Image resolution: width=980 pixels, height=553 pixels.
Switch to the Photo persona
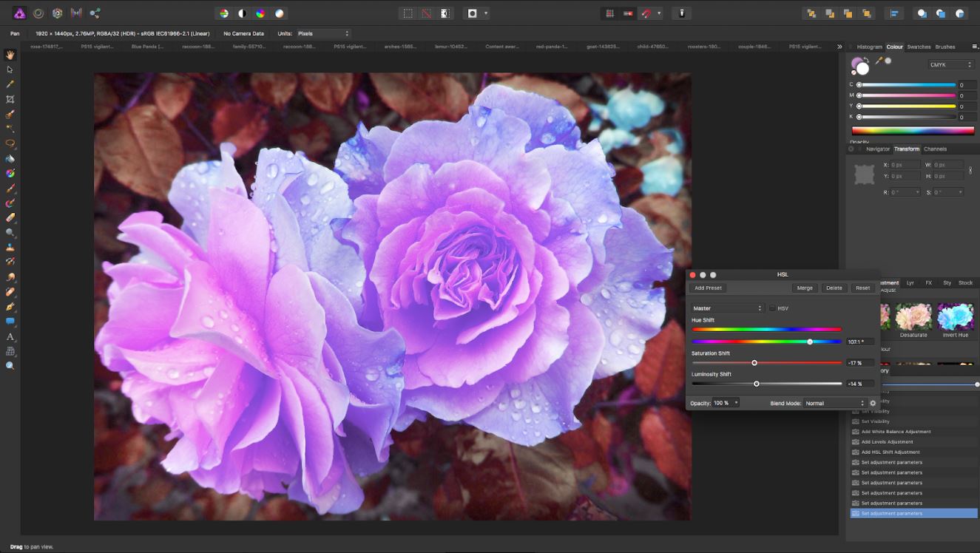click(x=20, y=13)
